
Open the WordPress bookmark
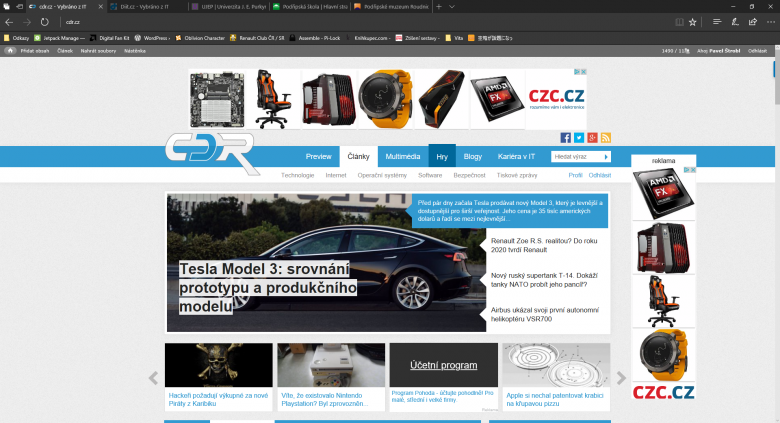point(152,38)
